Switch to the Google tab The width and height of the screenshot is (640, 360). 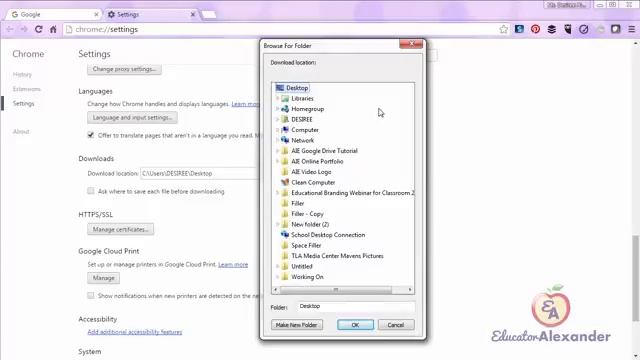[53, 14]
